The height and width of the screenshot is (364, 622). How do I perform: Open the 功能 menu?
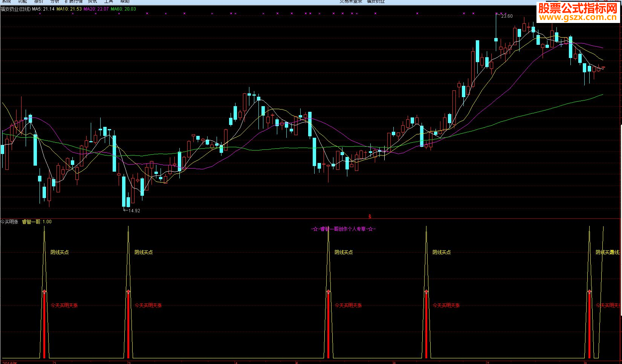tap(23, 2)
